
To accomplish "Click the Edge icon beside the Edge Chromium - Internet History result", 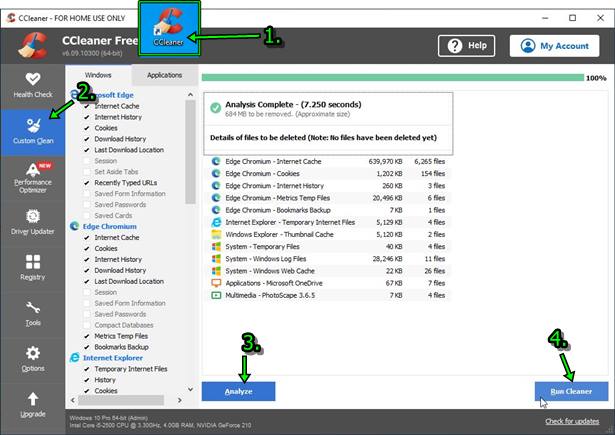I will (x=216, y=186).
